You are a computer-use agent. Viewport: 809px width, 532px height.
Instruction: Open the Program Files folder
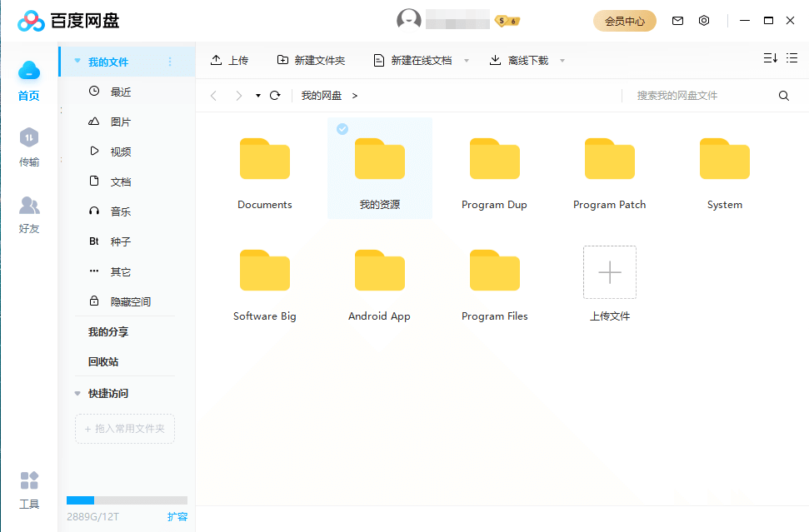point(494,270)
